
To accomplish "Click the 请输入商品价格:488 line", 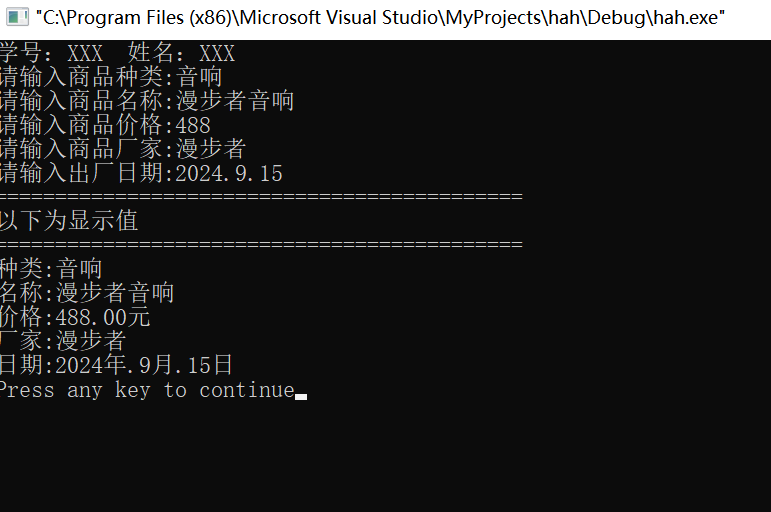I will click(105, 125).
